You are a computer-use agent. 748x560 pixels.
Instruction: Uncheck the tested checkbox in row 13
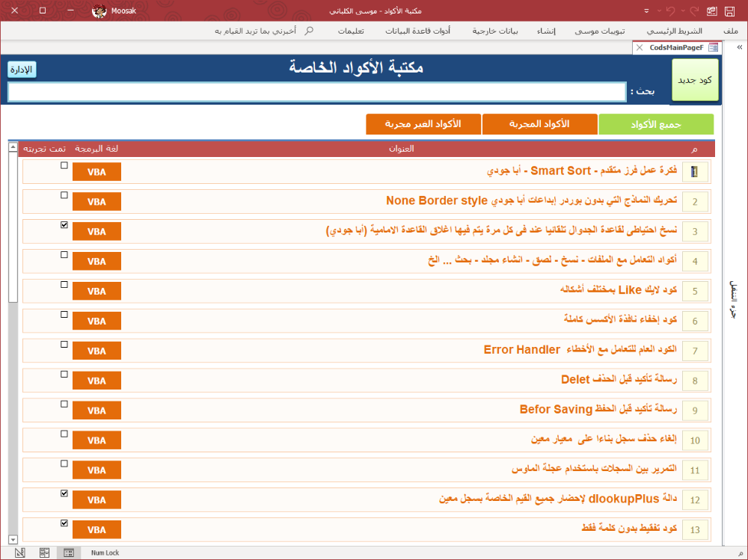(x=64, y=523)
